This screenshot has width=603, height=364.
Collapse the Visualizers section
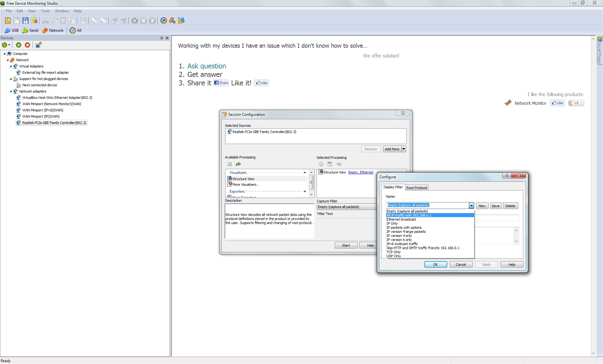click(304, 173)
